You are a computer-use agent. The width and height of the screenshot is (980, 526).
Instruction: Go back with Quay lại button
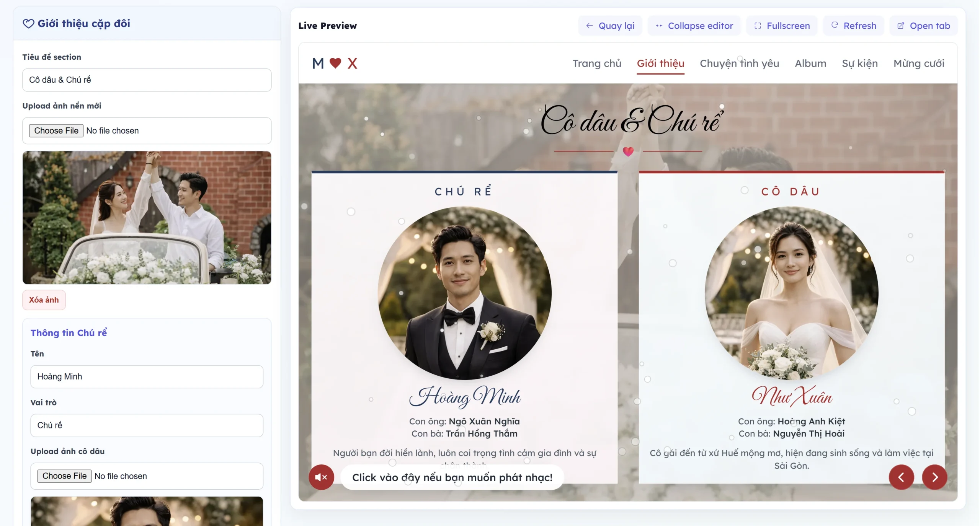point(610,26)
